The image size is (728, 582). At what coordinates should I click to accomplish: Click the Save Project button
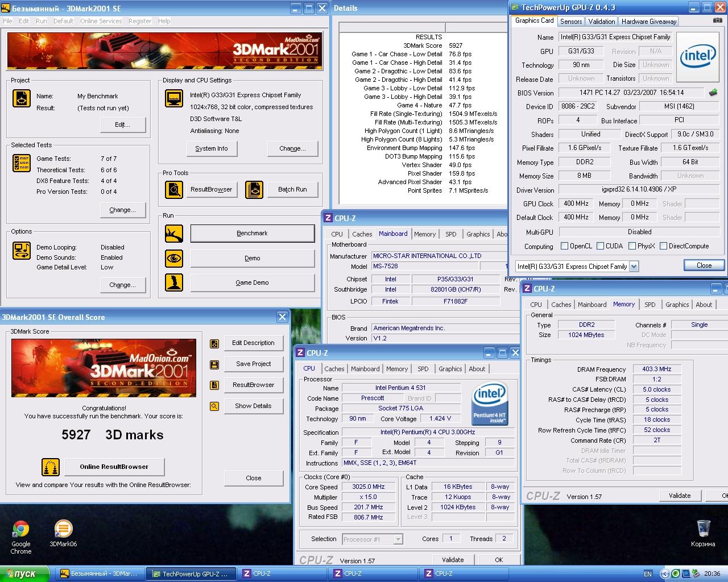[254, 364]
